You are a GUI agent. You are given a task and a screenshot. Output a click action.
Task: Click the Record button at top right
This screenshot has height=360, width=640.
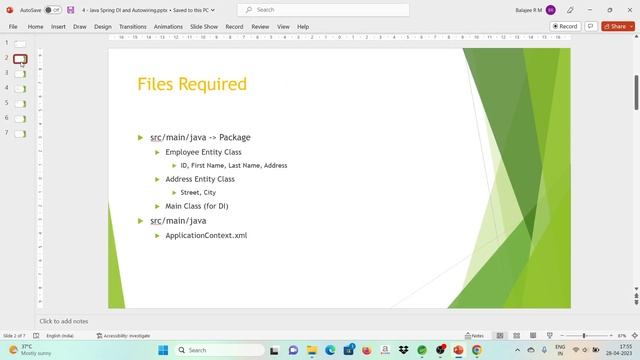point(565,26)
